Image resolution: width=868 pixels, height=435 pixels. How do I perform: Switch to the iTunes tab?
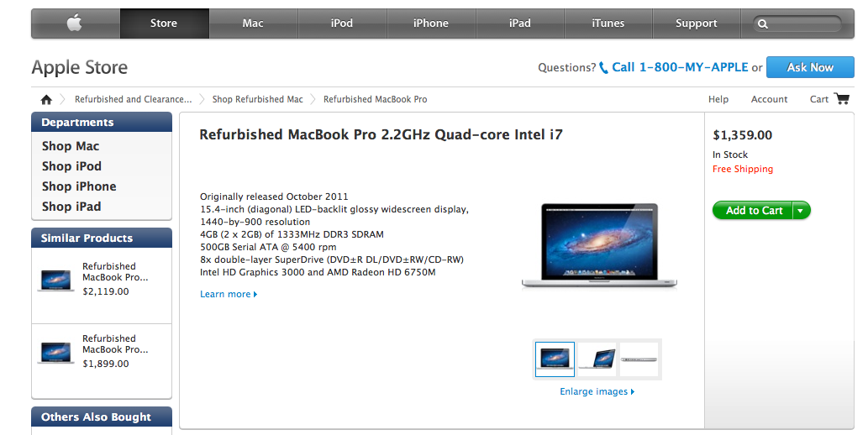pyautogui.click(x=608, y=24)
